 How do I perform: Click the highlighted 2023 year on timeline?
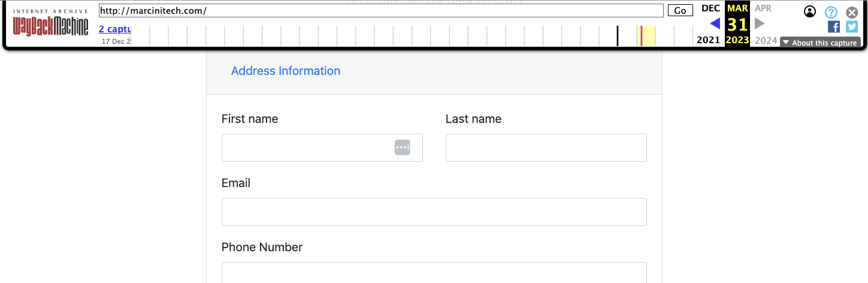(x=646, y=35)
